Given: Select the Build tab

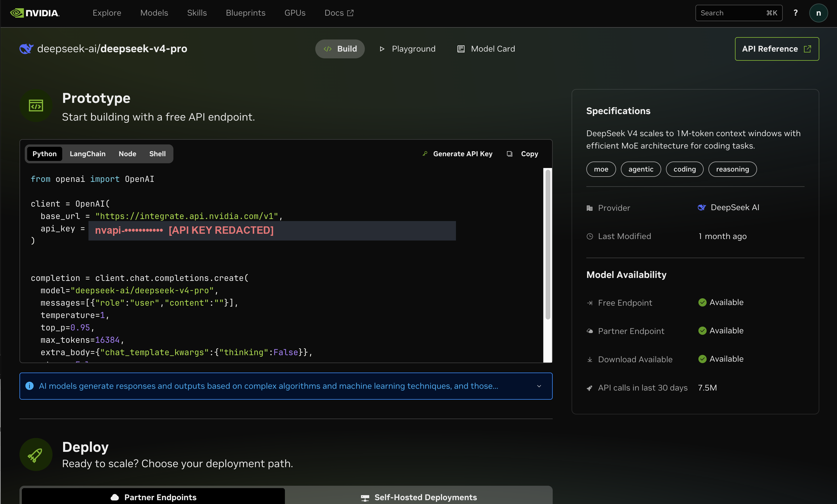Looking at the screenshot, I should (x=340, y=49).
